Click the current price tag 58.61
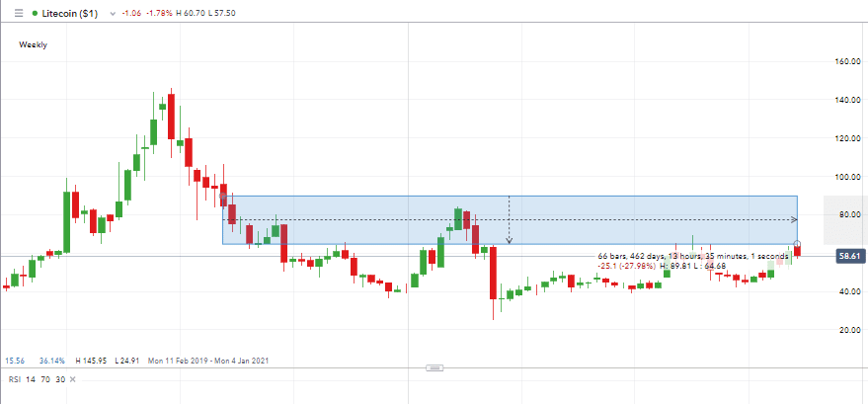The image size is (868, 404). point(849,255)
